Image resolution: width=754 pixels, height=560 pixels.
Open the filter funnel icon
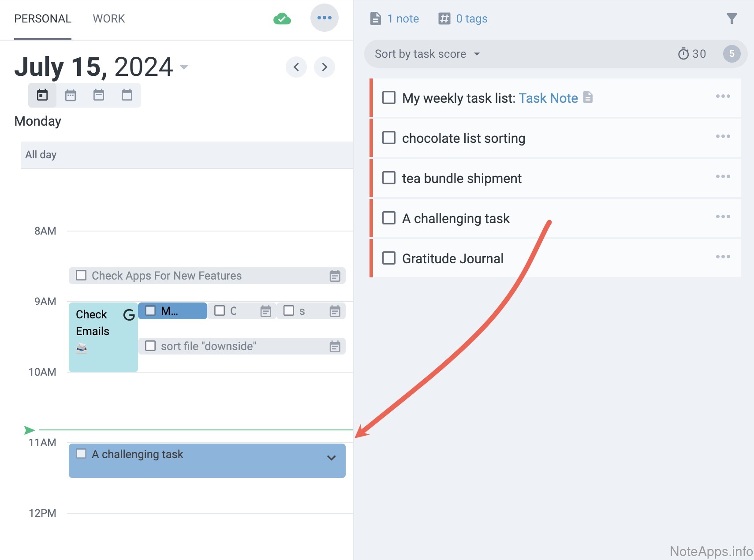point(732,19)
